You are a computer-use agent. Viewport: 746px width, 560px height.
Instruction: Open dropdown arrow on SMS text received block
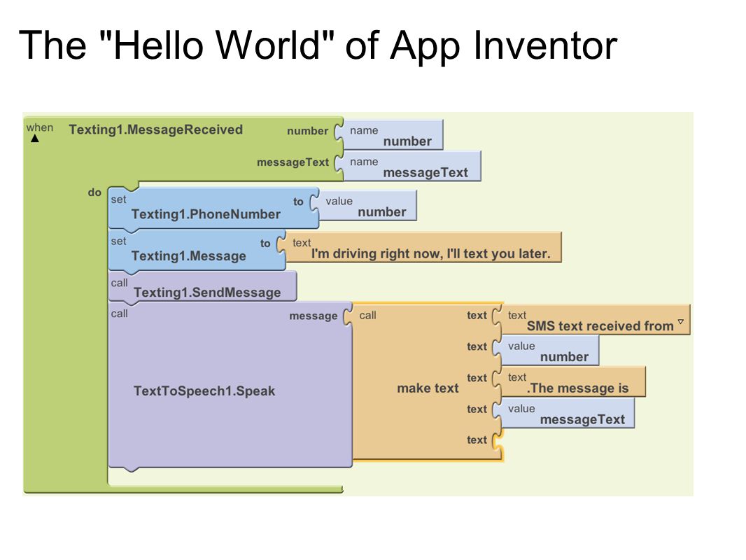click(681, 322)
